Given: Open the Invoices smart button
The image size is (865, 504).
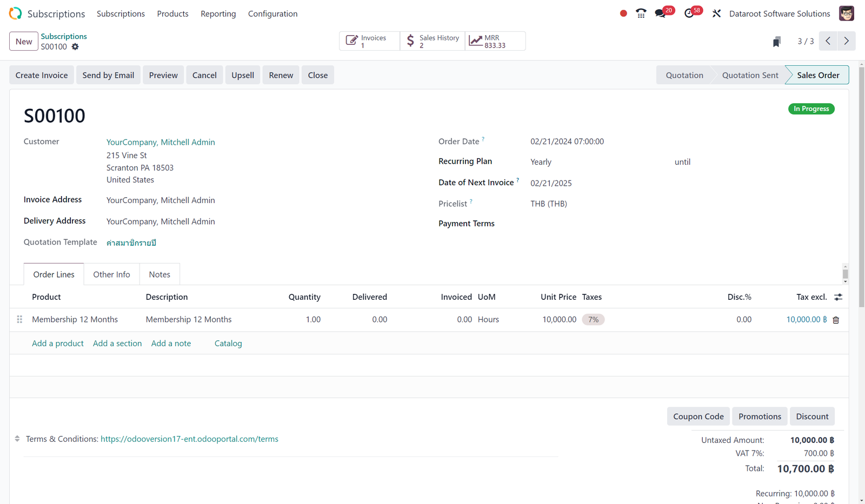Looking at the screenshot, I should pyautogui.click(x=369, y=41).
